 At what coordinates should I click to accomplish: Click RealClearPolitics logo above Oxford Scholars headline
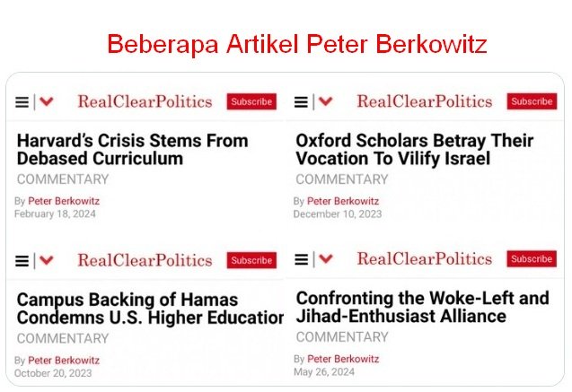point(424,102)
